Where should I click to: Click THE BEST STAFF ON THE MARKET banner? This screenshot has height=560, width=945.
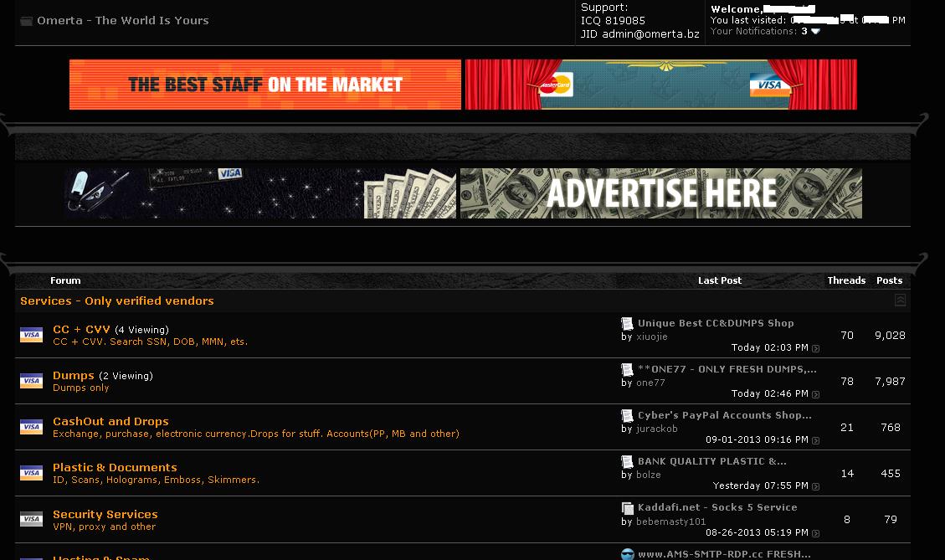click(265, 85)
